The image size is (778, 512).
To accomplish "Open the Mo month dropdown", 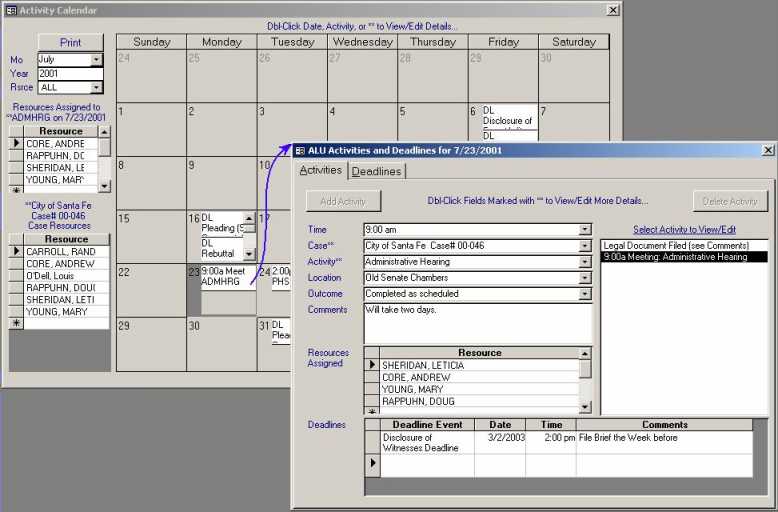I will [96, 60].
